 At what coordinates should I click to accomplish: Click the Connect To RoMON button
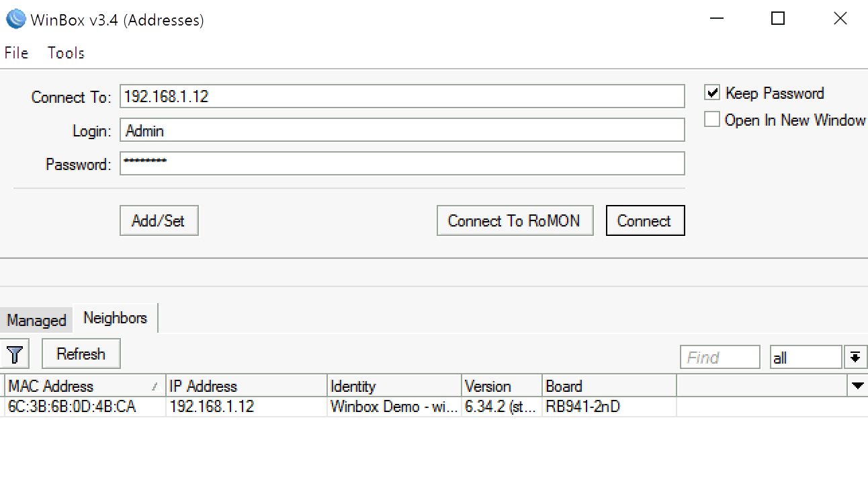(515, 221)
